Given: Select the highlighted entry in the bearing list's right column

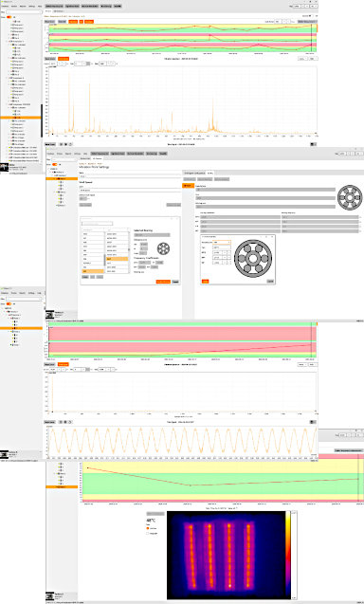Looking at the screenshot, I should coord(118,259).
